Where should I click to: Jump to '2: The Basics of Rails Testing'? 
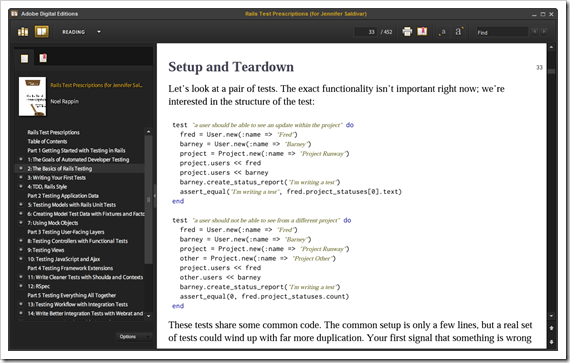tap(60, 169)
